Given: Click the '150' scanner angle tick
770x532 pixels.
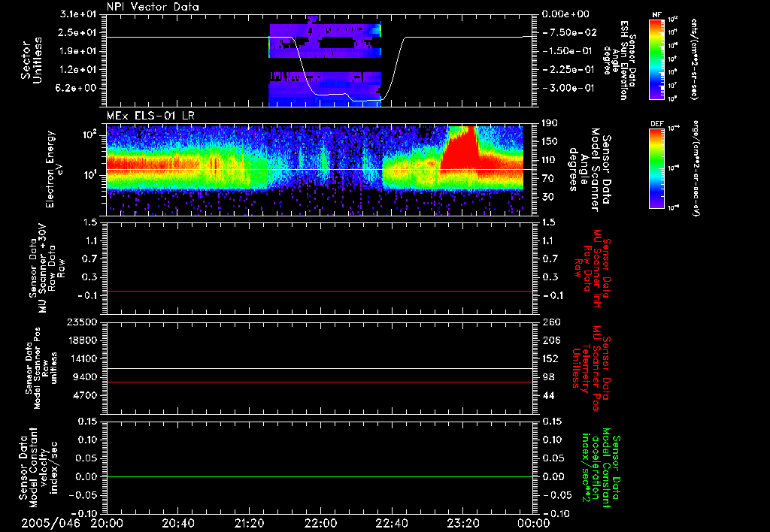Looking at the screenshot, I should point(550,142).
